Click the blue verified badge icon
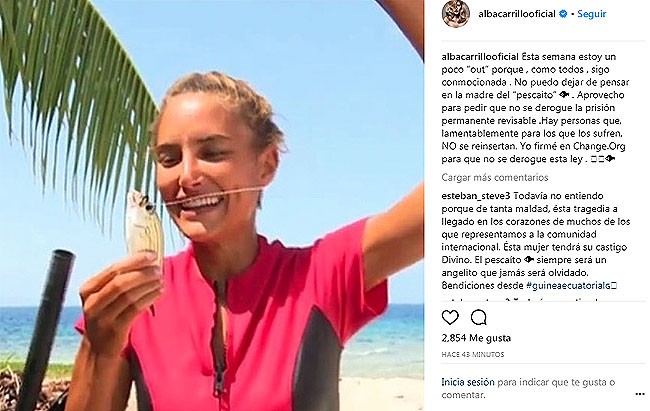 coord(563,14)
